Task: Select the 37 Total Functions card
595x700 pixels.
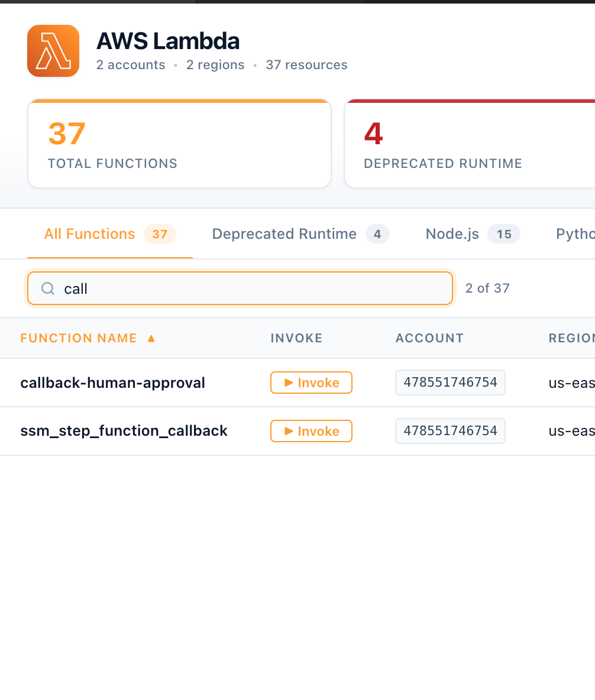Action: click(x=180, y=144)
